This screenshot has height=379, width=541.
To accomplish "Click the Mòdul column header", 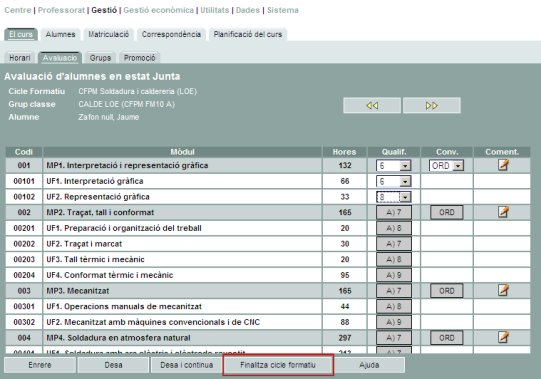I will click(182, 152).
